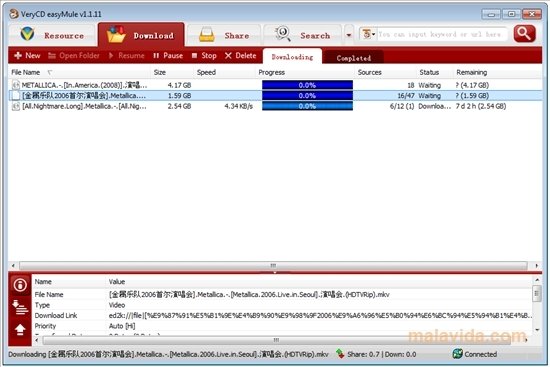Click file icon of All.Nightmare.Long row
The height and width of the screenshot is (367, 550).
tap(16, 106)
